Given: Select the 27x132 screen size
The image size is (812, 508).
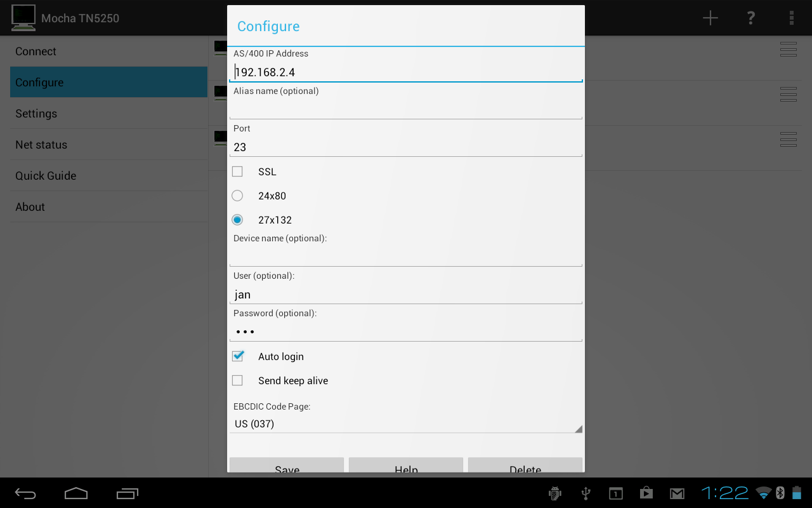Looking at the screenshot, I should (237, 220).
